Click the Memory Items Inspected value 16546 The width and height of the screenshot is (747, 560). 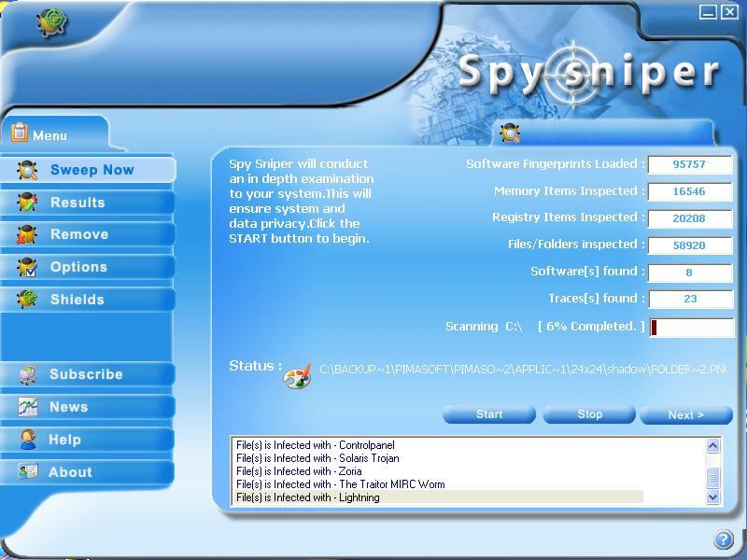pyautogui.click(x=689, y=192)
